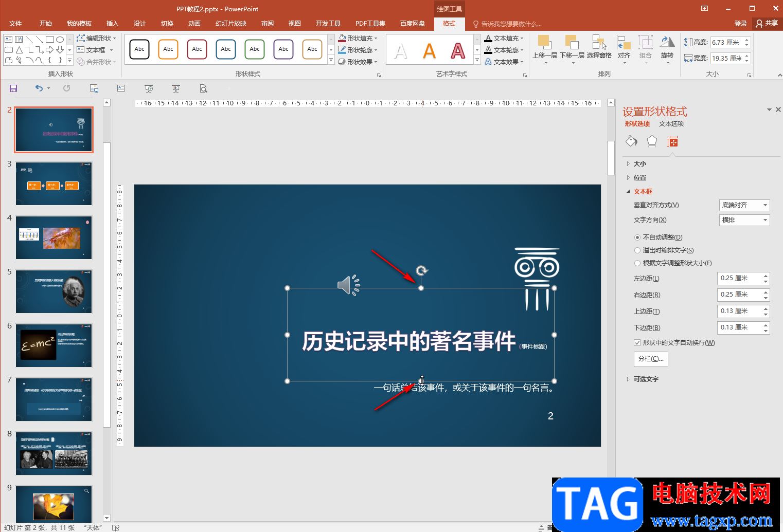
Task: Select the red outlined WordArt A style
Action: click(458, 50)
